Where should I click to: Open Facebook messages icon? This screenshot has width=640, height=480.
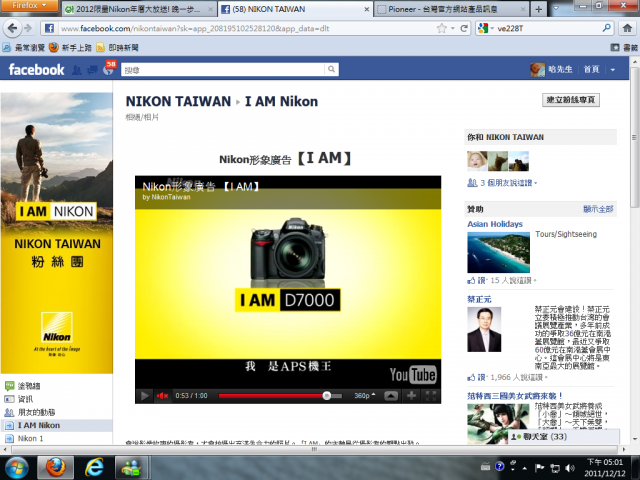click(x=93, y=70)
